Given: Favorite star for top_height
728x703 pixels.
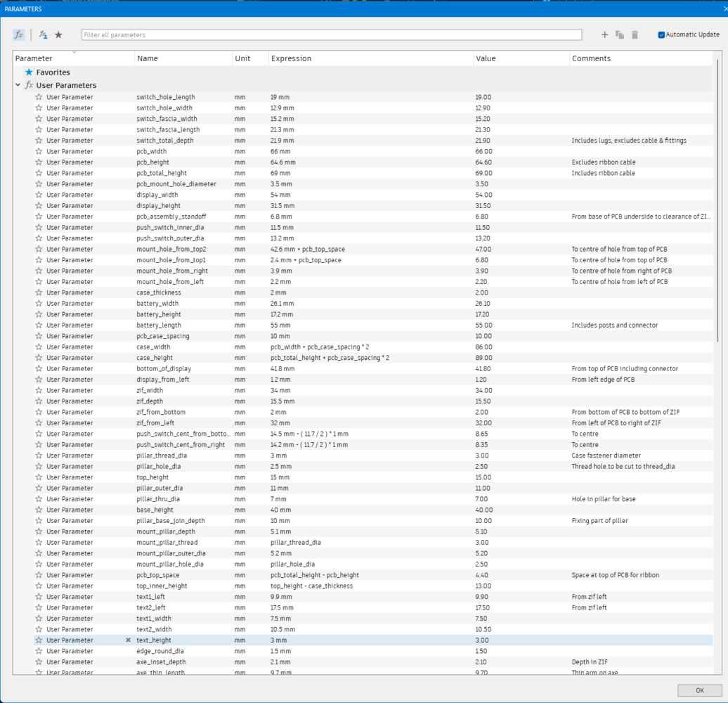Looking at the screenshot, I should (39, 477).
